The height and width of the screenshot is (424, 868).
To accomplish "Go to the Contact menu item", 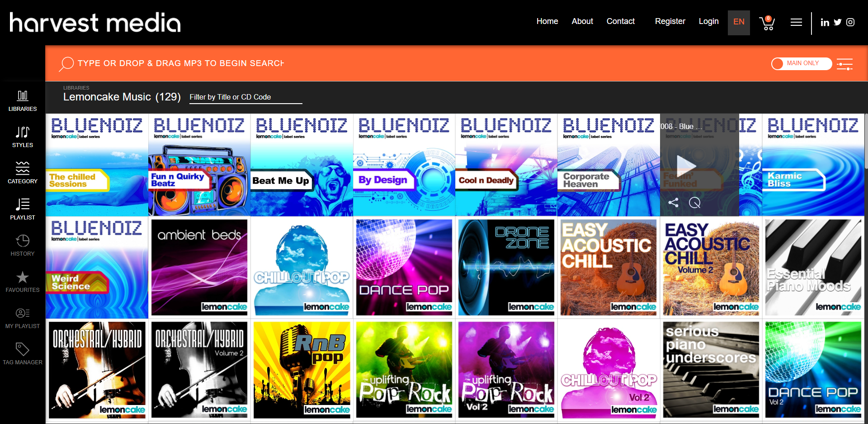I will point(620,21).
